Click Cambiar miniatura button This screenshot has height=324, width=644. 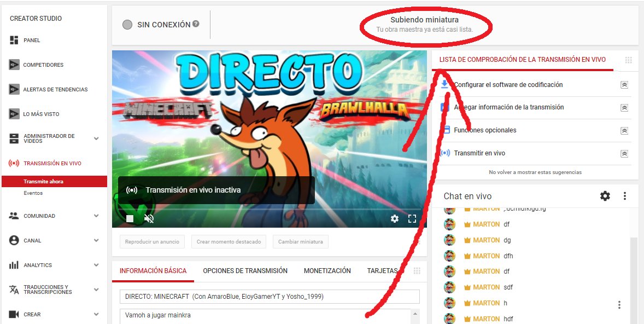[300, 242]
